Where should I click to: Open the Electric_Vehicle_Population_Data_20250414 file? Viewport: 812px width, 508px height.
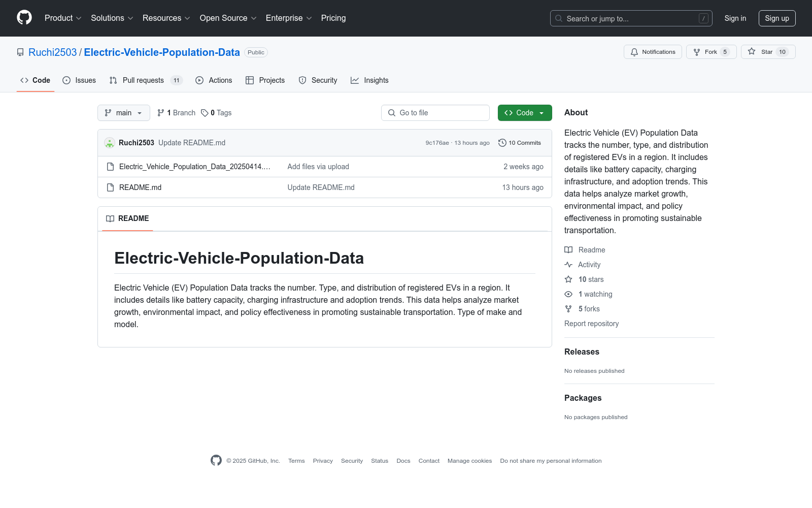(195, 167)
